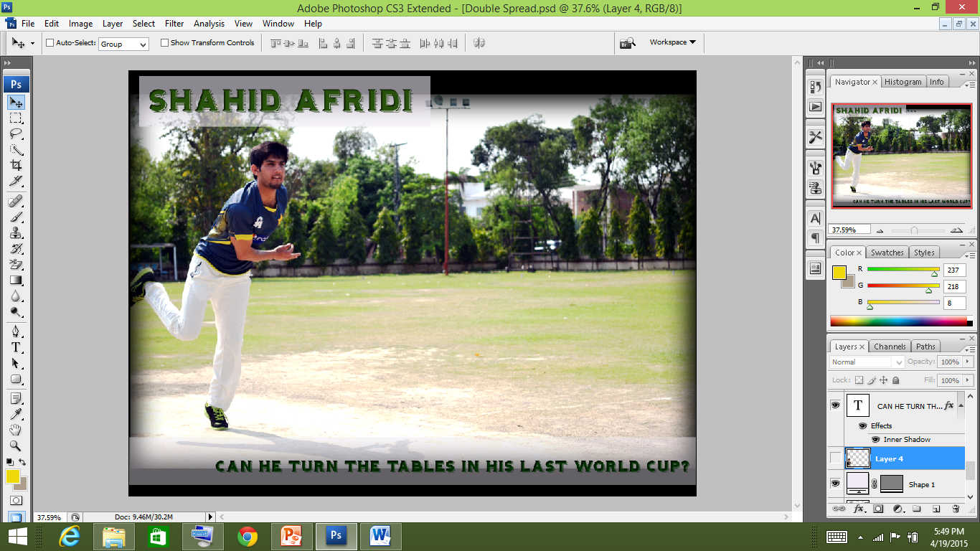Screen dimensions: 980x551
Task: Pick the Rounded Rectangle shape tool
Action: pos(16,379)
